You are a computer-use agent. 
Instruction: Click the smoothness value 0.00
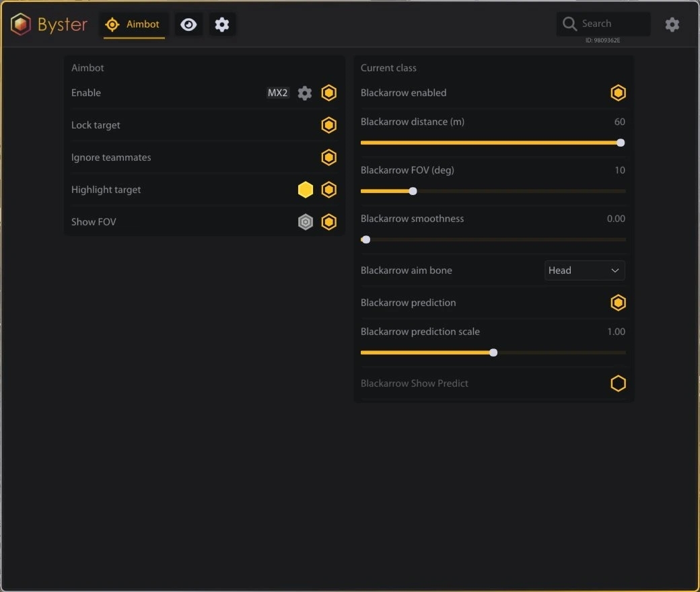(x=616, y=219)
